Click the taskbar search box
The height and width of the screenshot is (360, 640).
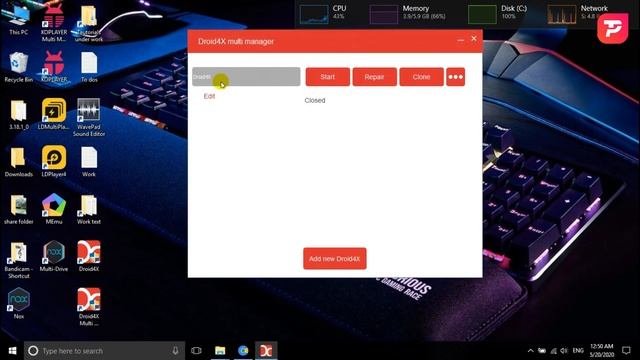tap(104, 351)
